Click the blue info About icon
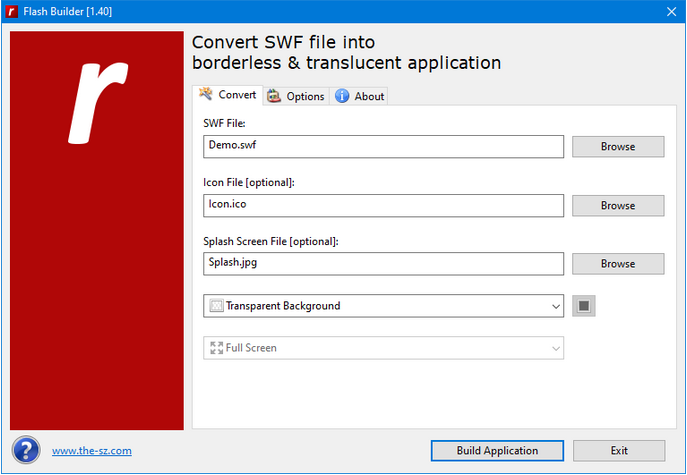Viewport: 687px width, 475px height. tap(342, 96)
